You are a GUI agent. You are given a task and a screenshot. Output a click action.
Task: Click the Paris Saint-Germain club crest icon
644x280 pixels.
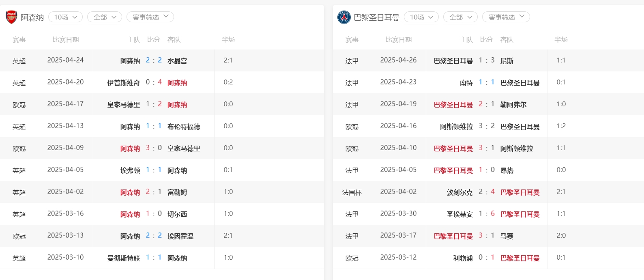pyautogui.click(x=344, y=17)
